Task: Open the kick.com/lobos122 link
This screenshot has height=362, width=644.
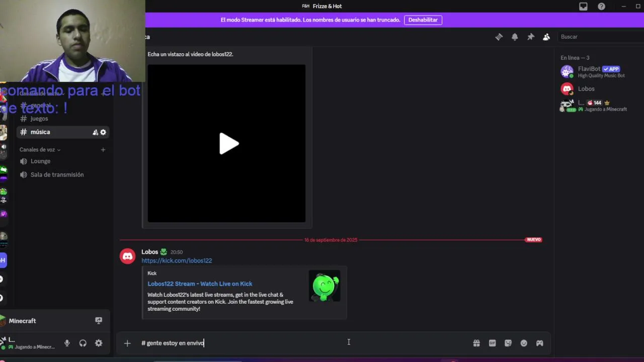Action: (177, 260)
